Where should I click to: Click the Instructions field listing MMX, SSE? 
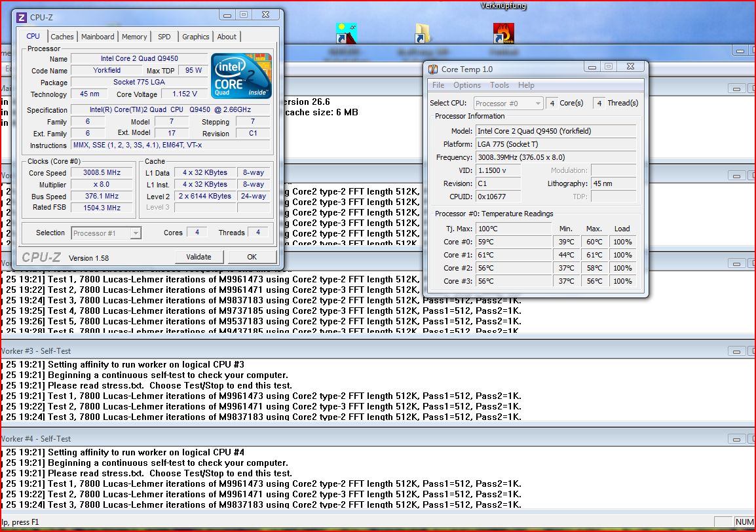pyautogui.click(x=171, y=145)
